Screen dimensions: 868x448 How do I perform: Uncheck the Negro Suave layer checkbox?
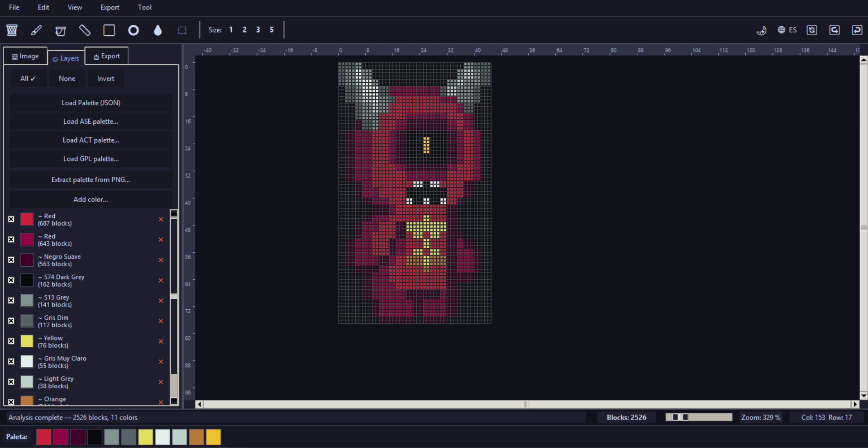[11, 260]
